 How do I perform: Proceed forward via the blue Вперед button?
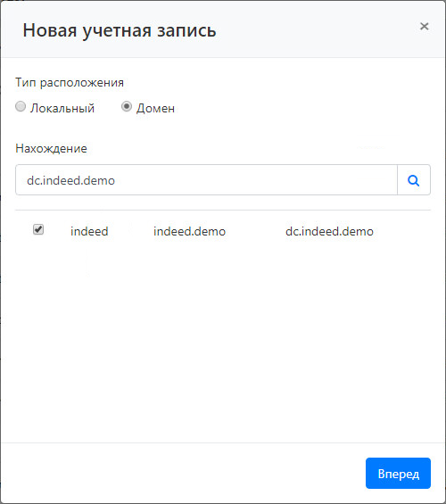coord(398,473)
